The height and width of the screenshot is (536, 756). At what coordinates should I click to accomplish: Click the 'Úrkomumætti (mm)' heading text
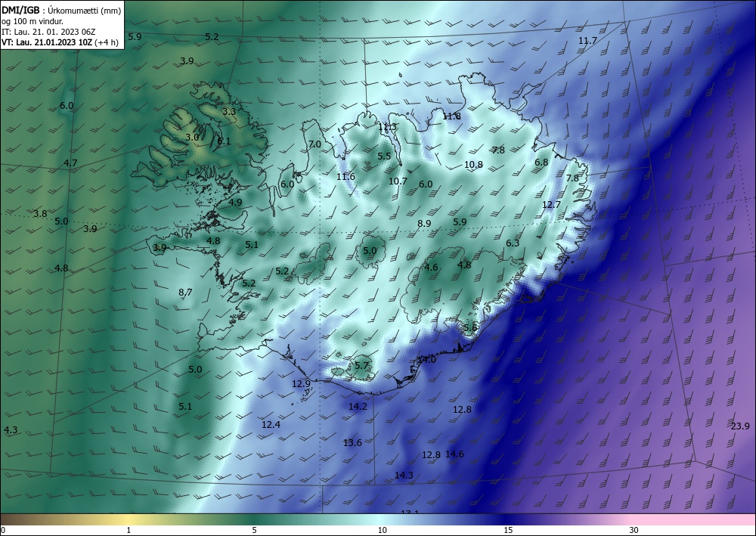(x=85, y=11)
